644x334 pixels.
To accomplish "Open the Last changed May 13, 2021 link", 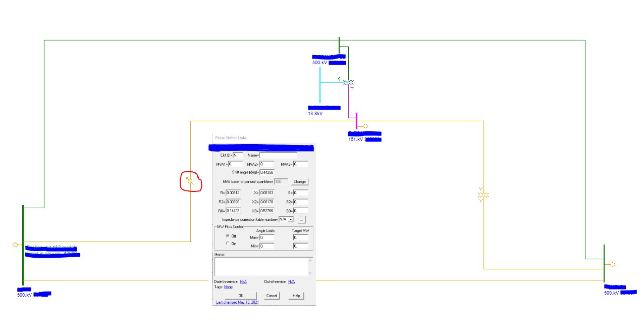I will 235,302.
